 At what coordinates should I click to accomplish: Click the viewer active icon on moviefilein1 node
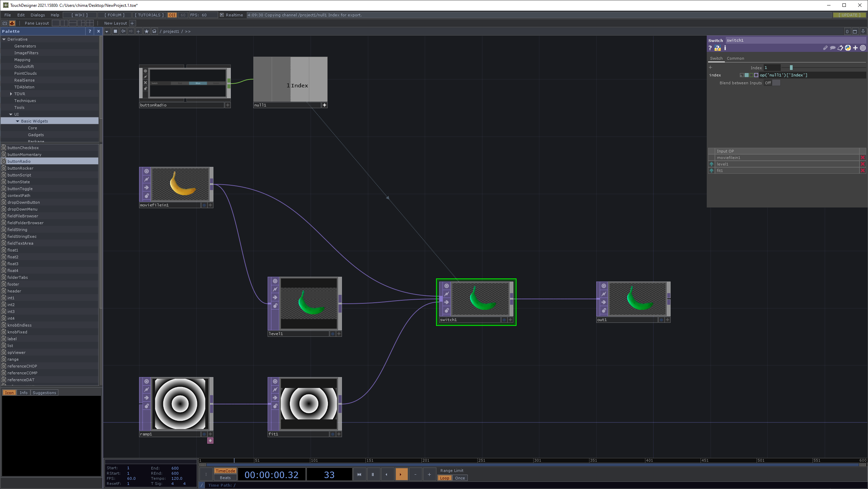147,171
